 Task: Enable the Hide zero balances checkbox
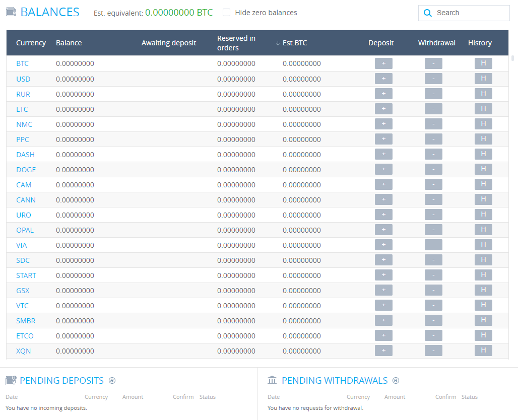[227, 13]
